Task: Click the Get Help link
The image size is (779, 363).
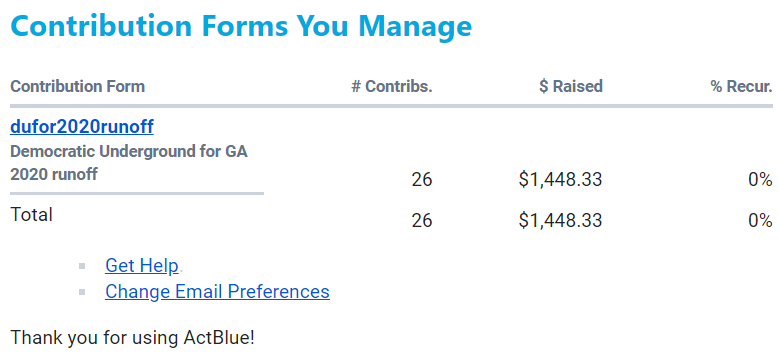Action: pos(142,266)
